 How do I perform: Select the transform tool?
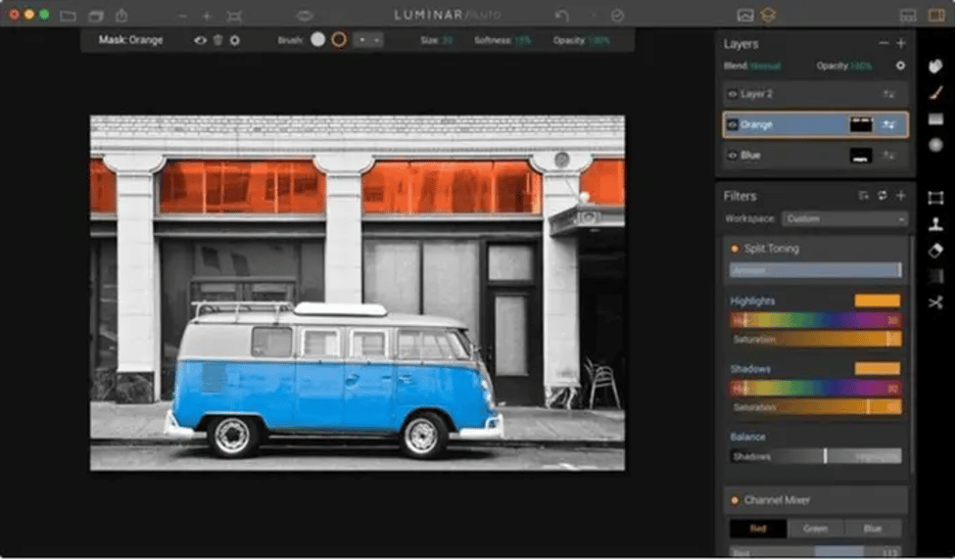tap(935, 198)
